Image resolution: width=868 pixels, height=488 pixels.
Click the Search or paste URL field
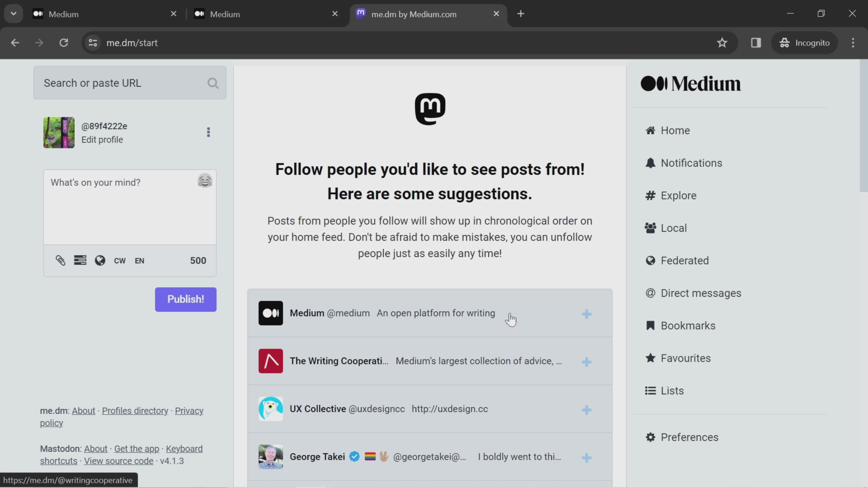tap(130, 83)
